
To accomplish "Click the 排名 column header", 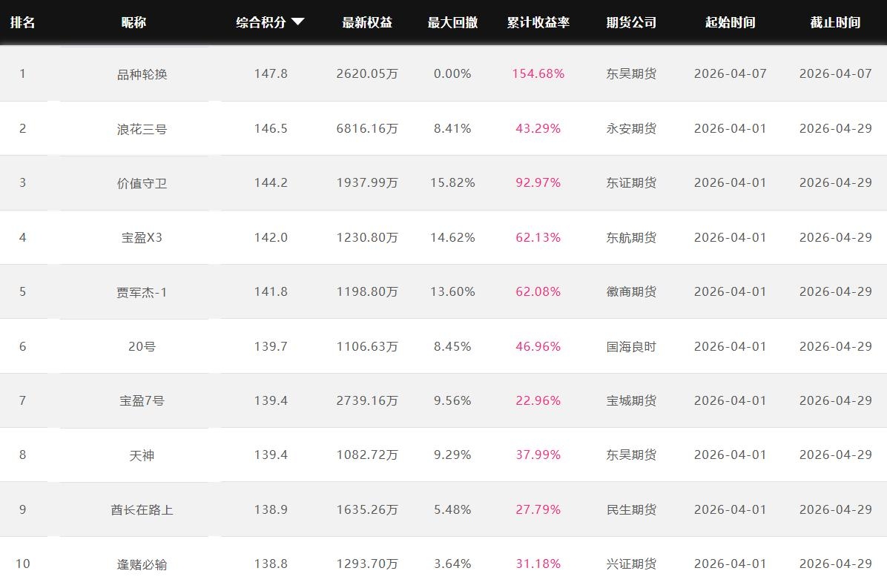I will tap(22, 22).
